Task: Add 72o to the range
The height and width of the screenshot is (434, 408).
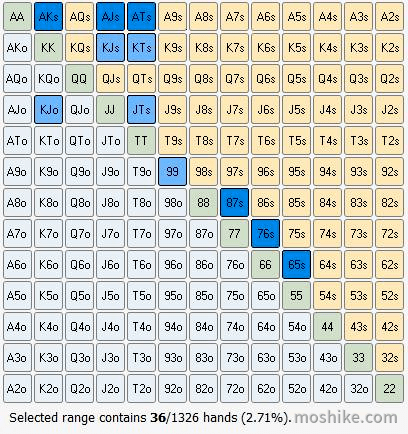Action: (x=234, y=389)
